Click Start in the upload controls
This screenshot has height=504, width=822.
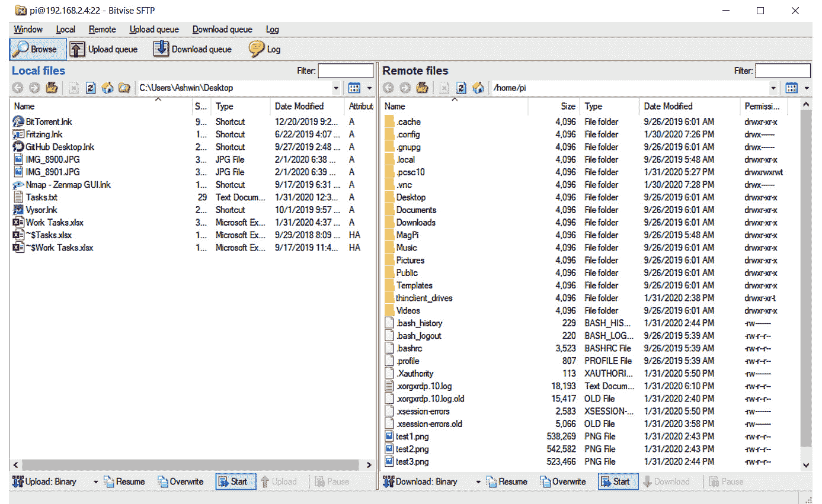click(235, 481)
